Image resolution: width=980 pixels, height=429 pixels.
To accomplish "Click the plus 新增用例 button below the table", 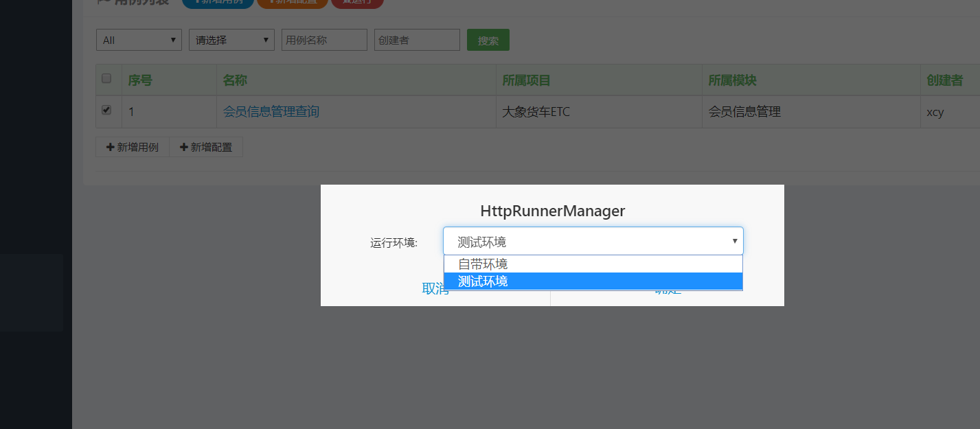I will click(133, 147).
